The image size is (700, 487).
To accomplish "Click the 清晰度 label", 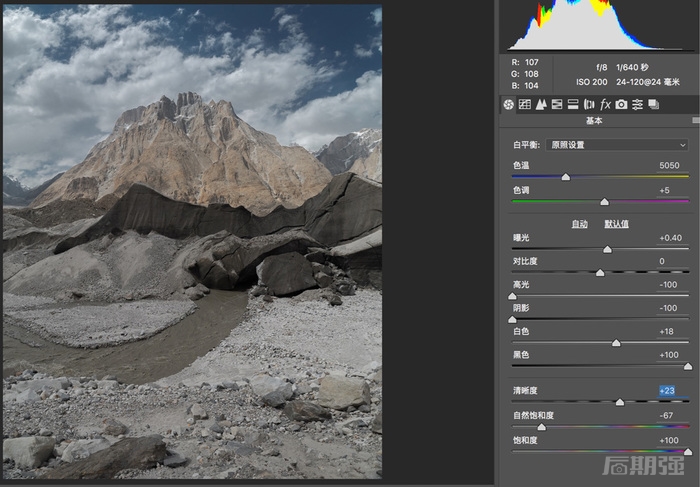I will pos(525,391).
